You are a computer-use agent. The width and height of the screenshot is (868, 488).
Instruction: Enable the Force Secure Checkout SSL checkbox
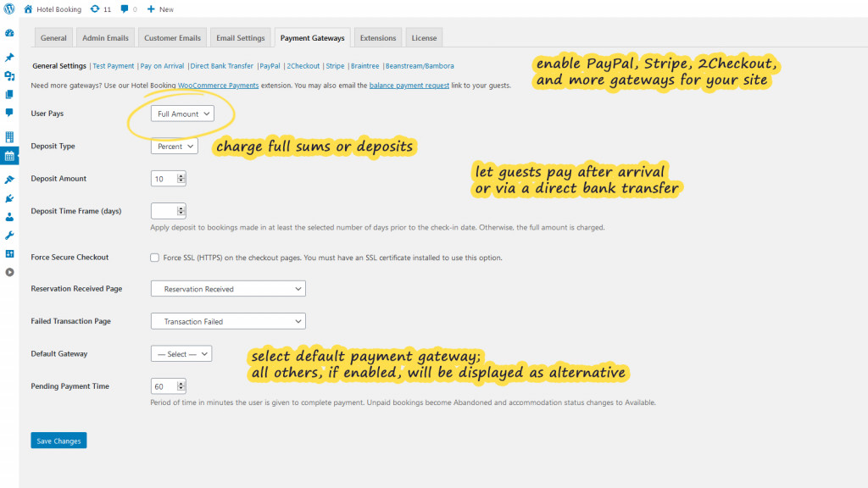(153, 257)
